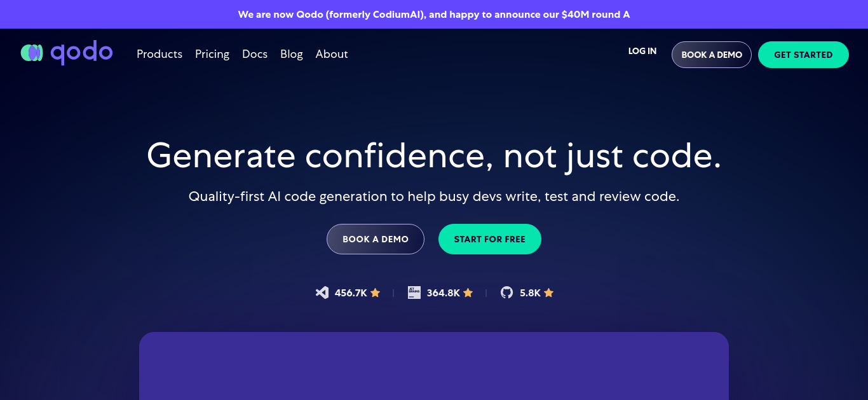The width and height of the screenshot is (868, 400).
Task: Click the Qodo logo icon
Action: point(32,53)
